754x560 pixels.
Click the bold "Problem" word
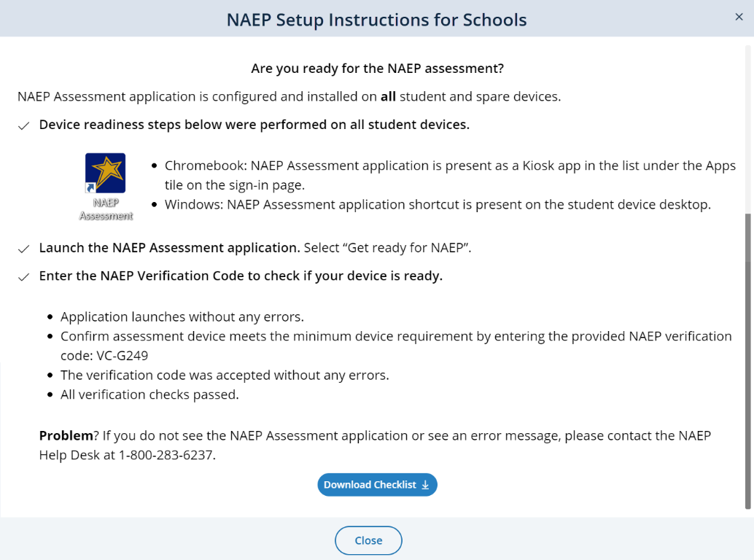click(x=66, y=436)
